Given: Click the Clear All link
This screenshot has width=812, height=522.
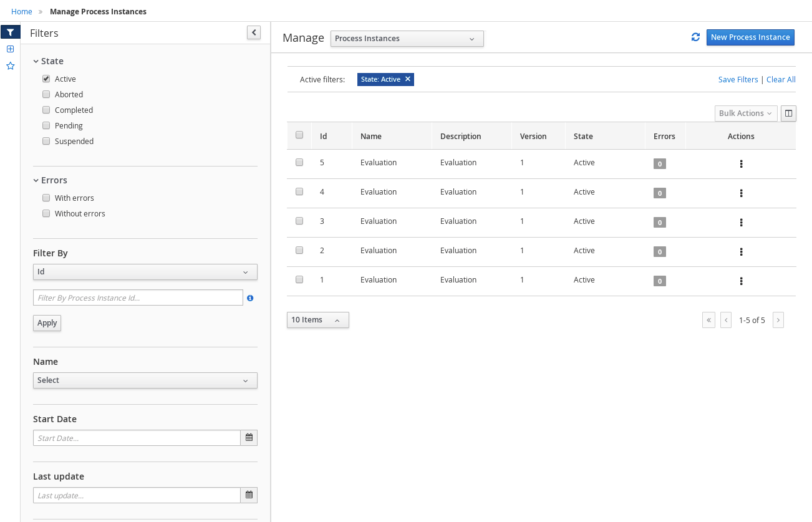Looking at the screenshot, I should tap(781, 79).
